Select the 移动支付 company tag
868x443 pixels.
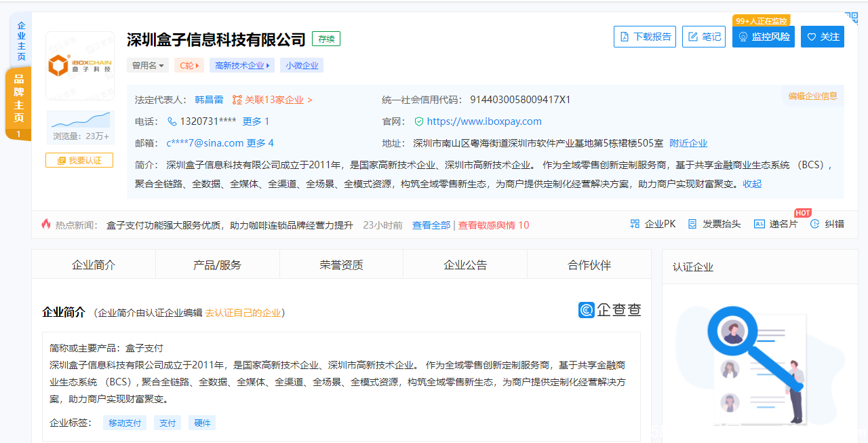point(125,423)
